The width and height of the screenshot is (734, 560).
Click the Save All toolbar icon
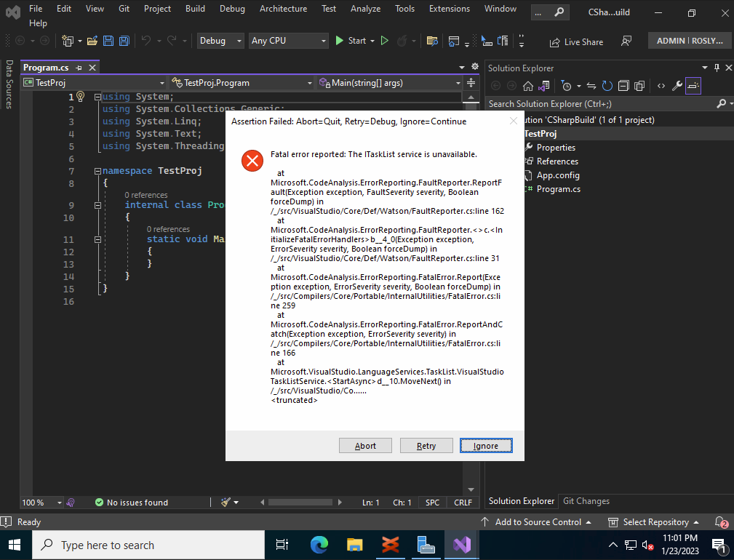tap(124, 41)
